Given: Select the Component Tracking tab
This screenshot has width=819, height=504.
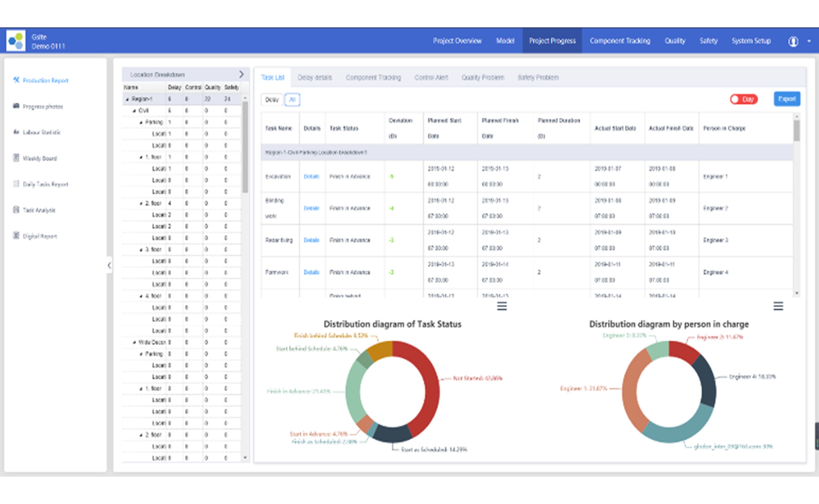Looking at the screenshot, I should point(373,77).
